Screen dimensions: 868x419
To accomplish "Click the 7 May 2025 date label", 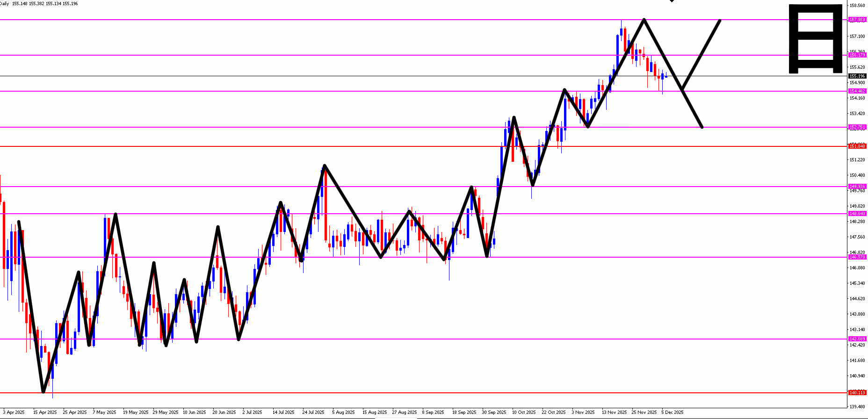I will pyautogui.click(x=104, y=412).
